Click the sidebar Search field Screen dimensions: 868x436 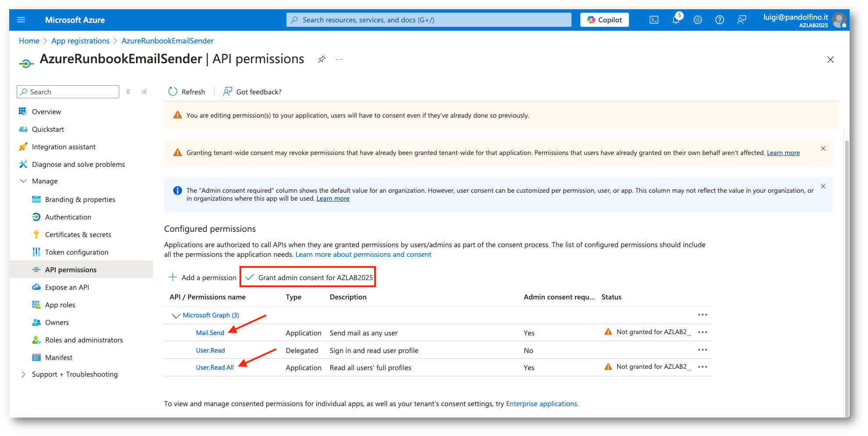click(x=68, y=92)
